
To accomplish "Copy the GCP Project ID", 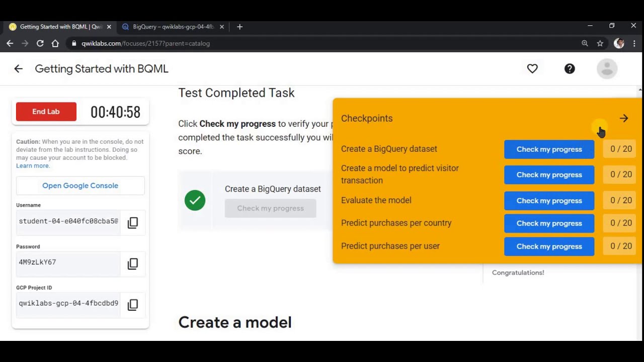I will 133,305.
